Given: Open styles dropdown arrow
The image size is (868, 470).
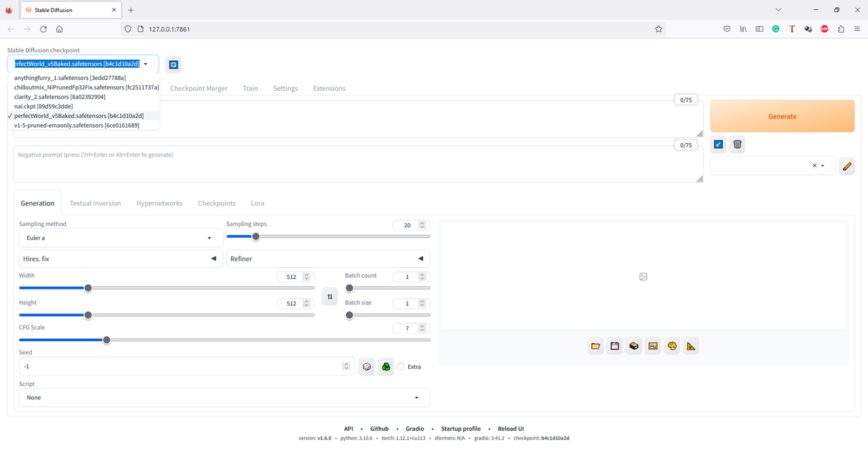Looking at the screenshot, I should point(823,165).
